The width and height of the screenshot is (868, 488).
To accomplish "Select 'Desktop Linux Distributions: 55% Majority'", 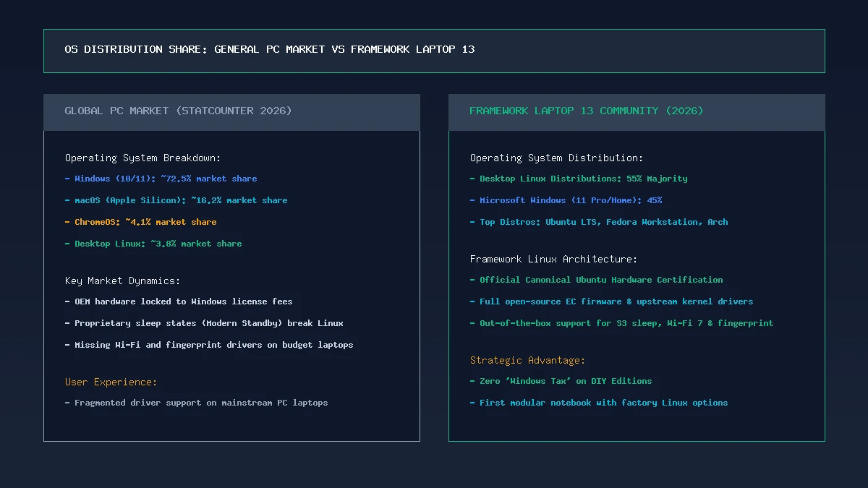I will (579, 179).
